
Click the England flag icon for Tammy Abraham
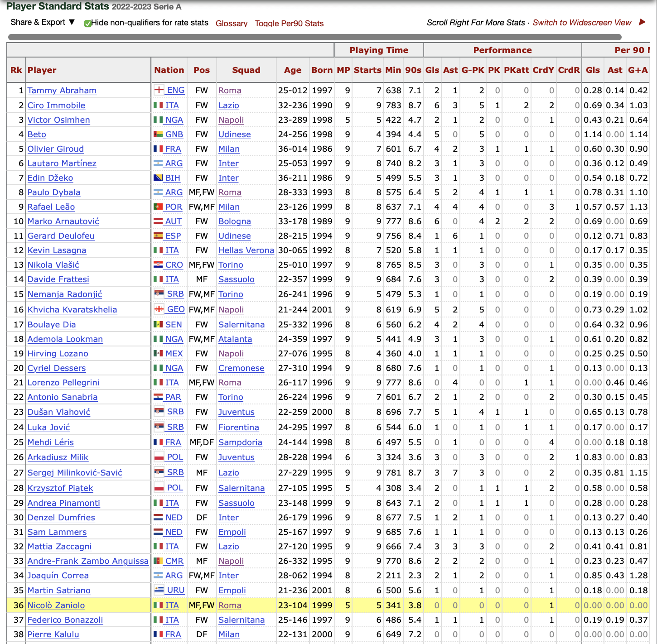(159, 90)
